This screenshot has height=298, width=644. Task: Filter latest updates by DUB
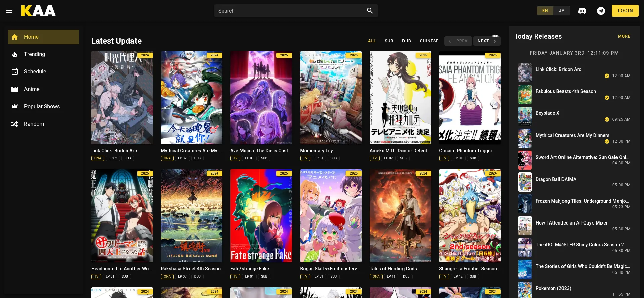[x=407, y=41]
